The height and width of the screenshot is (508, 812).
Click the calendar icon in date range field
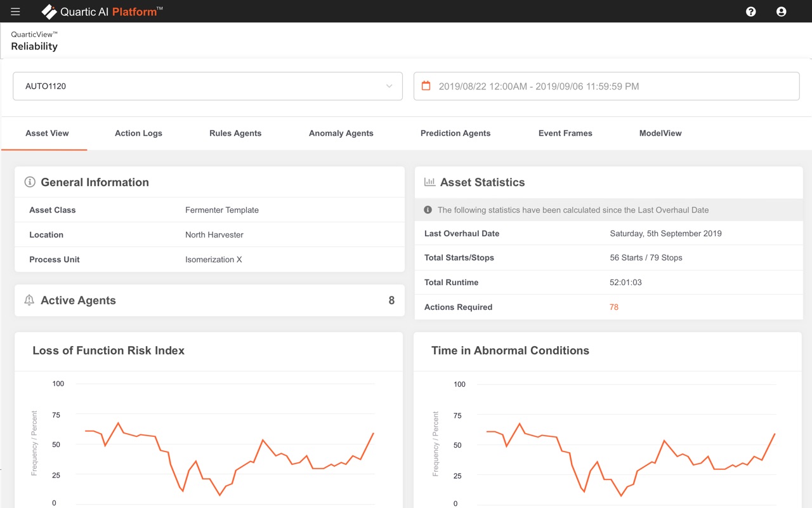tap(426, 86)
